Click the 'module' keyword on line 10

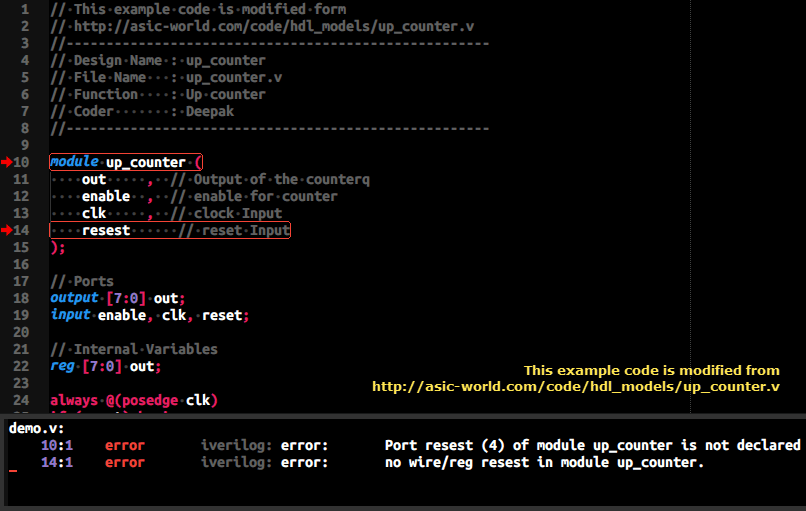point(75,162)
